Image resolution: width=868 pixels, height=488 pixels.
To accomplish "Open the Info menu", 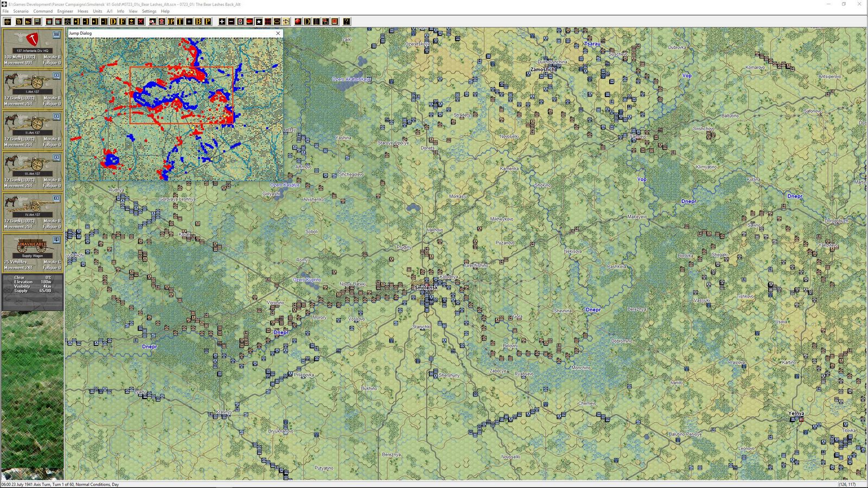I will (x=120, y=11).
